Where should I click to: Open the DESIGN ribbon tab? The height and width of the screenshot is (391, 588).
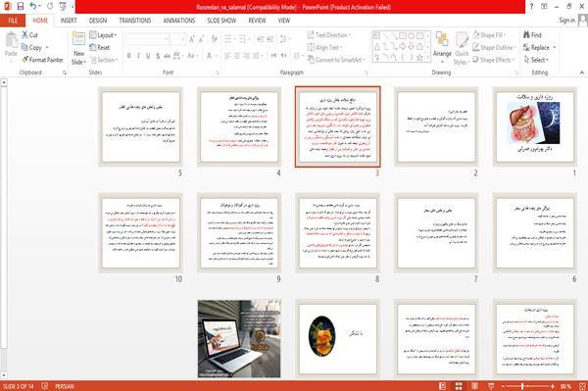[98, 21]
